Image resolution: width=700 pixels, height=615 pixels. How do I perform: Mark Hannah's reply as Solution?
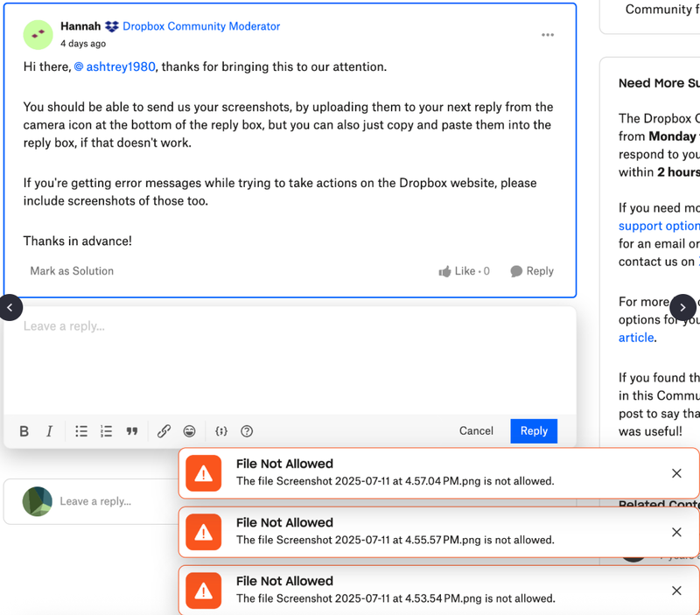[72, 271]
